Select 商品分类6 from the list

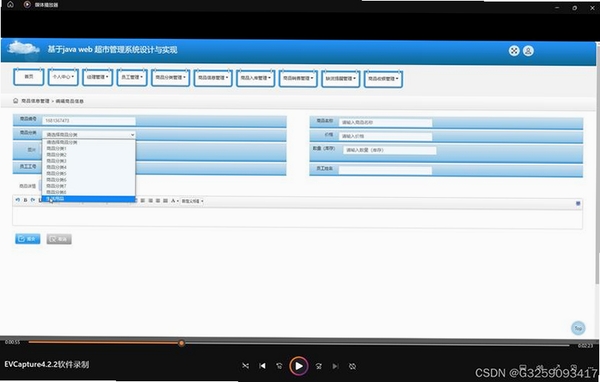[89, 180]
